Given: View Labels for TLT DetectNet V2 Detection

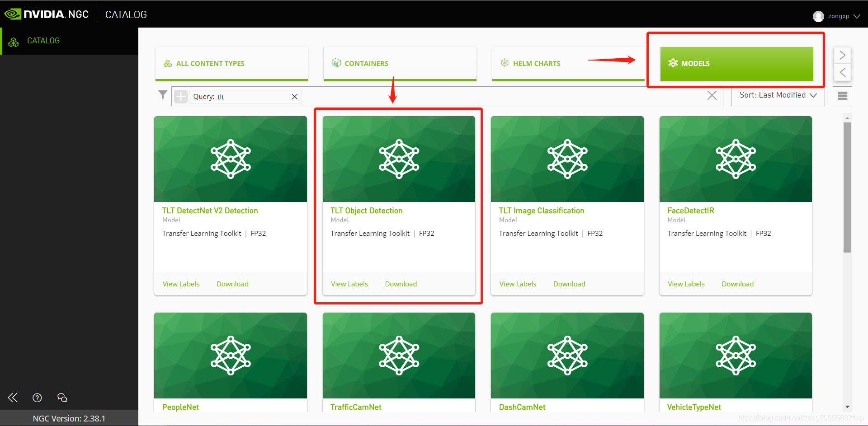Looking at the screenshot, I should point(181,284).
